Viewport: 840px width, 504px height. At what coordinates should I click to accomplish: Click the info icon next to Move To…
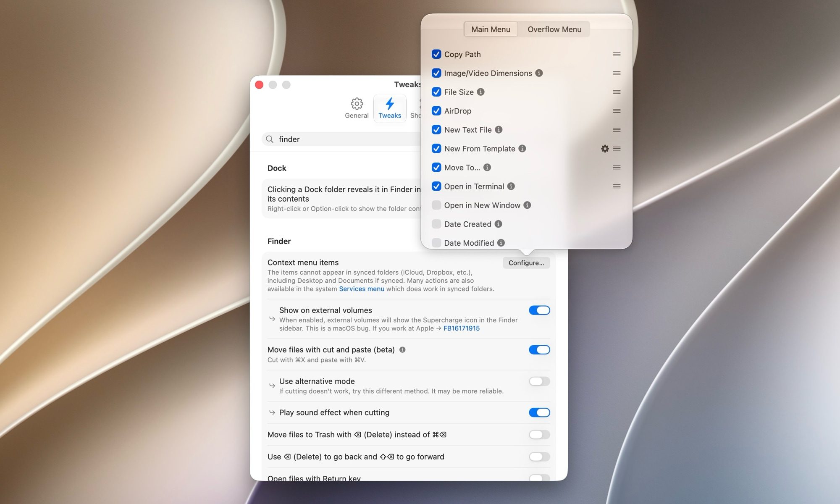[x=487, y=168]
